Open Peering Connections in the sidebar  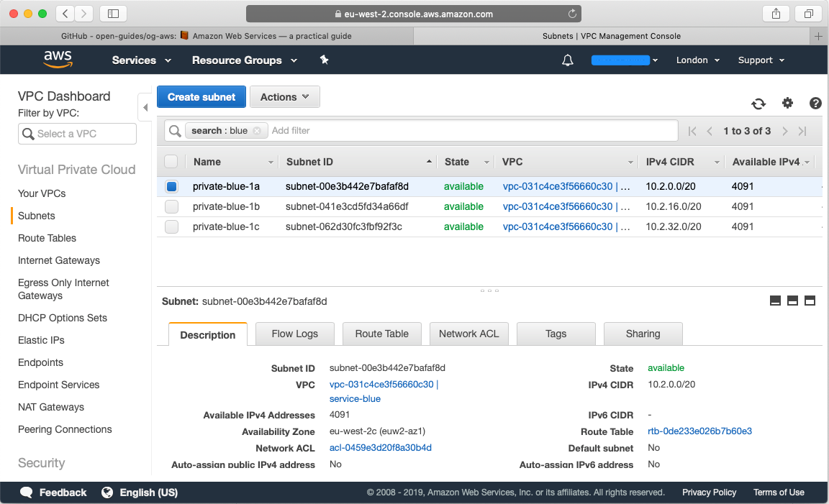click(65, 429)
